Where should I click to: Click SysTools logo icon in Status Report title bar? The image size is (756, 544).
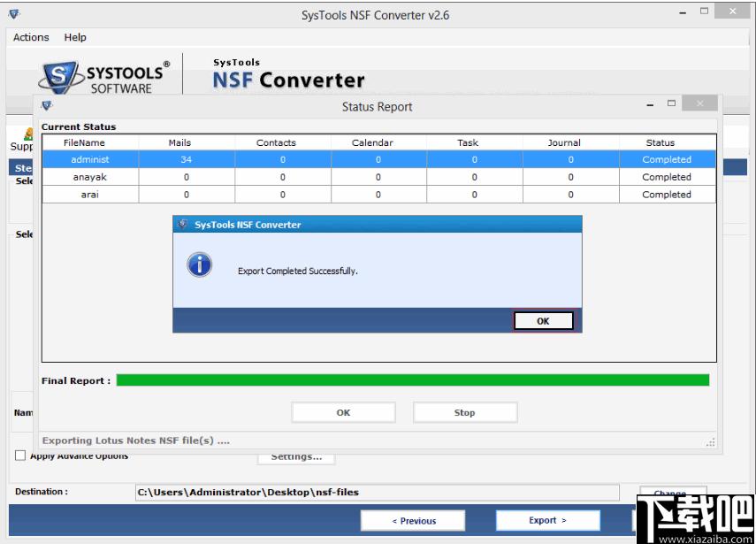pyautogui.click(x=47, y=105)
